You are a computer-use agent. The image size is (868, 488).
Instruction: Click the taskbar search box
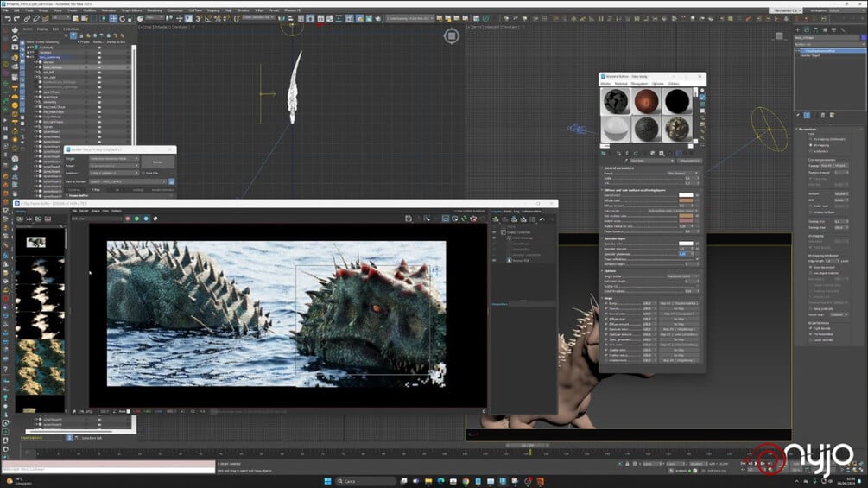(x=367, y=480)
